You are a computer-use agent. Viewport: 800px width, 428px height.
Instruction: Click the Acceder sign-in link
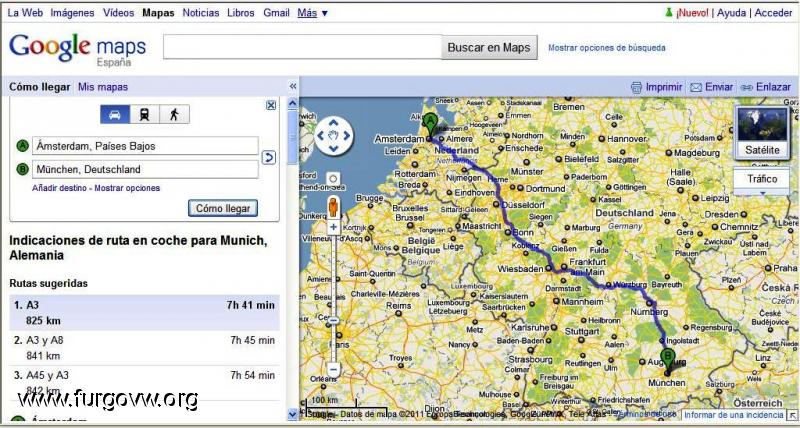(773, 13)
